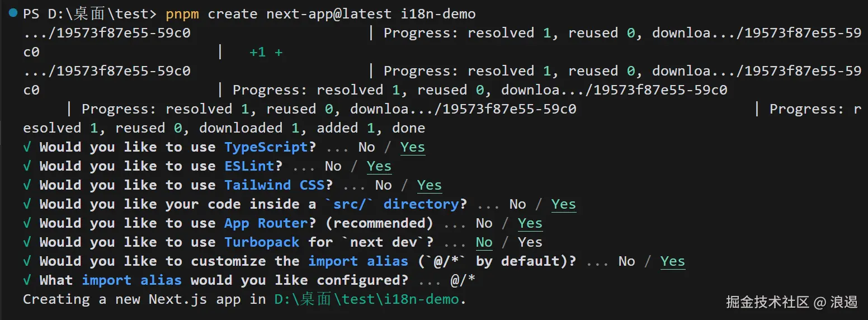Click the checkmark beside the ESLint question
Viewport: 868px width, 320px height.
pos(27,166)
